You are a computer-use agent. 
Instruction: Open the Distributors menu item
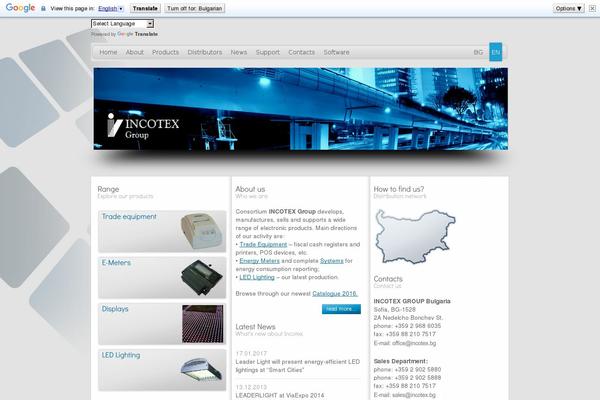205,52
